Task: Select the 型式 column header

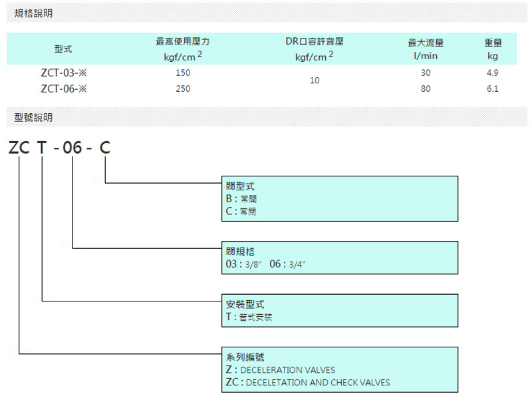Action: click(63, 49)
